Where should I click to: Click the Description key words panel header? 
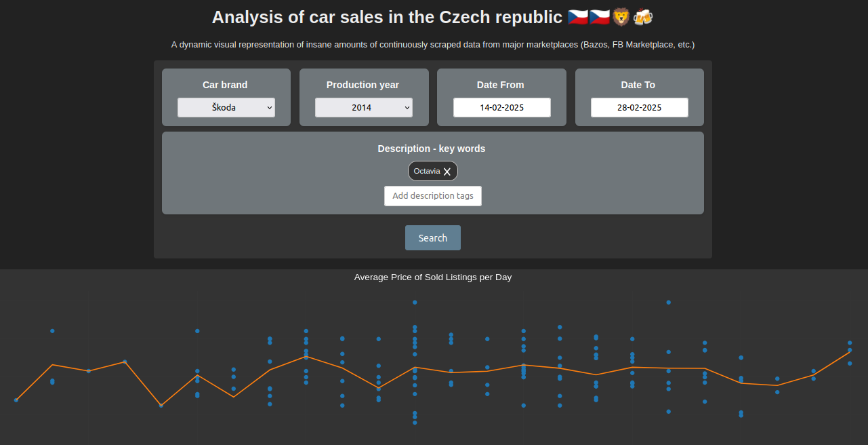(432, 149)
